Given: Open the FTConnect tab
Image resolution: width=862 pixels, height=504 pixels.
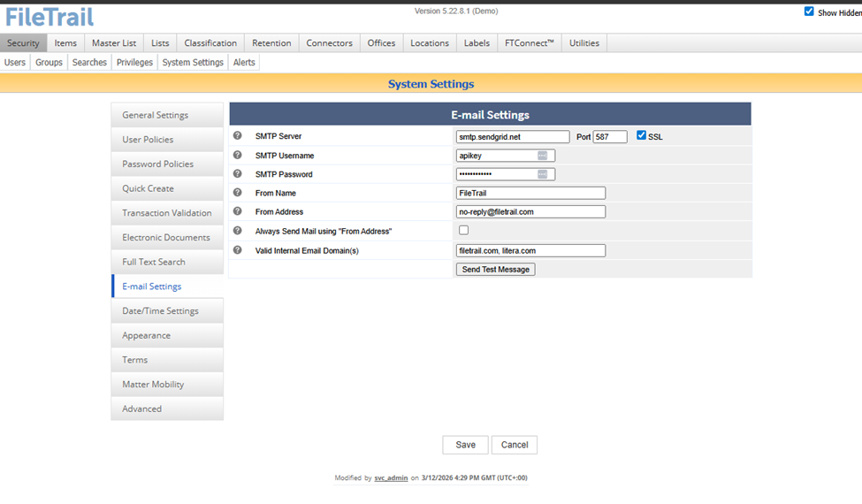Looking at the screenshot, I should tap(530, 42).
